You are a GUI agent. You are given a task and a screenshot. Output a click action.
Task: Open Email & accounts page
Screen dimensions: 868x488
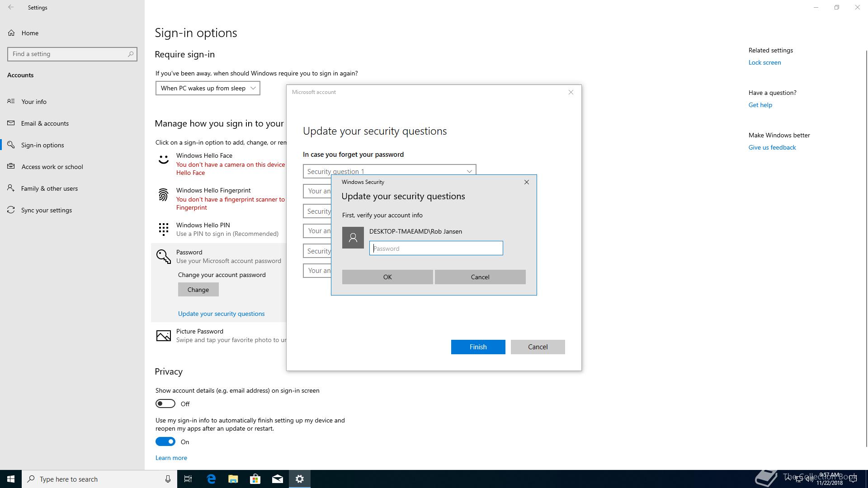point(45,123)
